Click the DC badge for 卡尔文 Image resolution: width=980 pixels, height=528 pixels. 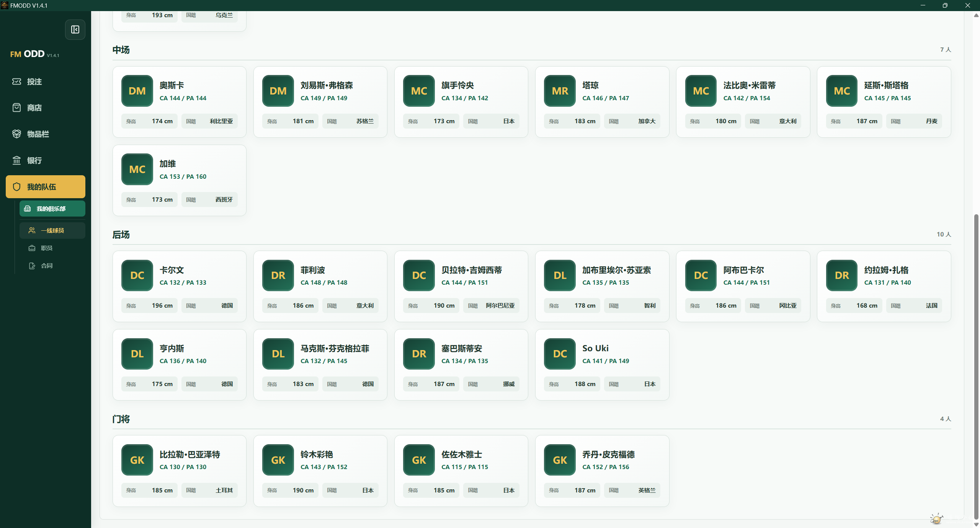pyautogui.click(x=137, y=275)
